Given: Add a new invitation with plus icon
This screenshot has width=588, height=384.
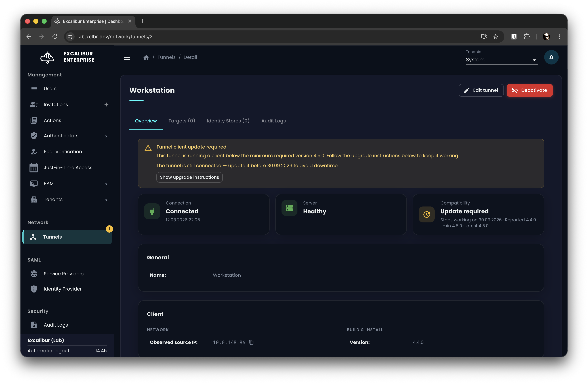Looking at the screenshot, I should 106,105.
